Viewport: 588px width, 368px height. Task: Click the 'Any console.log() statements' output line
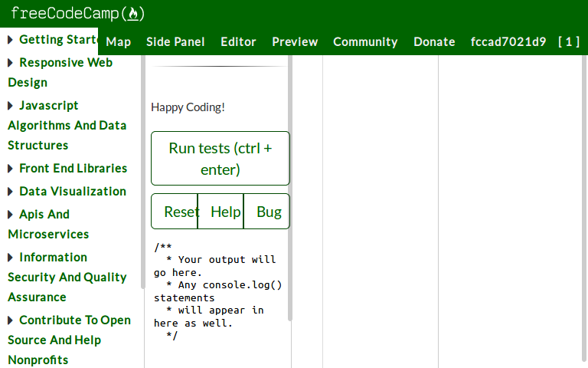(x=218, y=291)
